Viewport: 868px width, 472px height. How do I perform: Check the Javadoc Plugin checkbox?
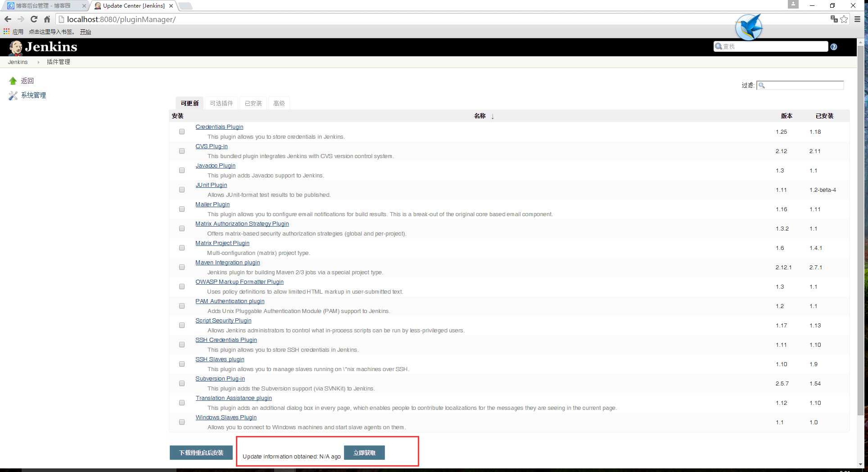tap(182, 170)
